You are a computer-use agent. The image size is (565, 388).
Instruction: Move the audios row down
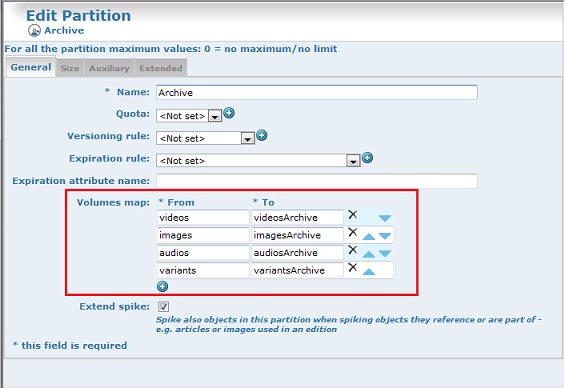[x=385, y=254]
